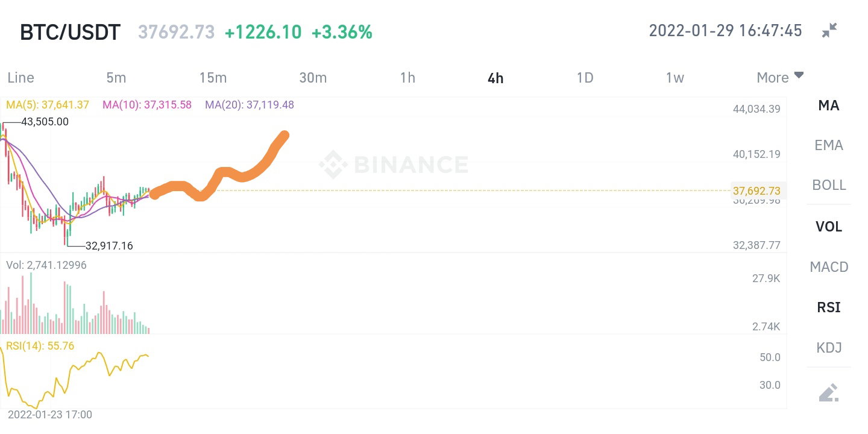
Task: Click the BTC/USDT pair title
Action: tap(71, 32)
